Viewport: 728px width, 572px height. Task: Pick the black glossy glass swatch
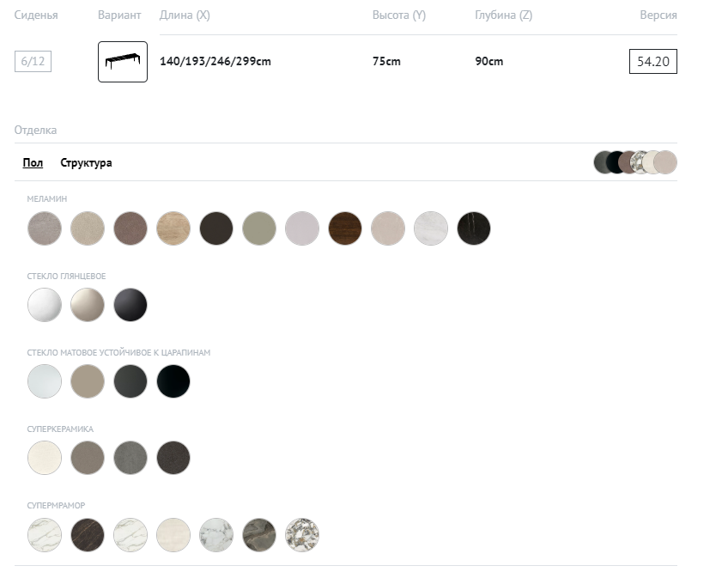(x=130, y=305)
